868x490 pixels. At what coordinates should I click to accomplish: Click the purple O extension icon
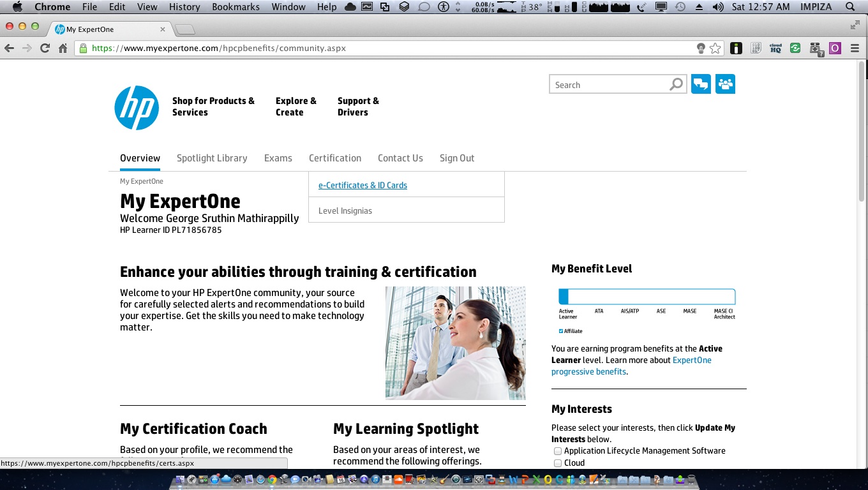tap(835, 48)
